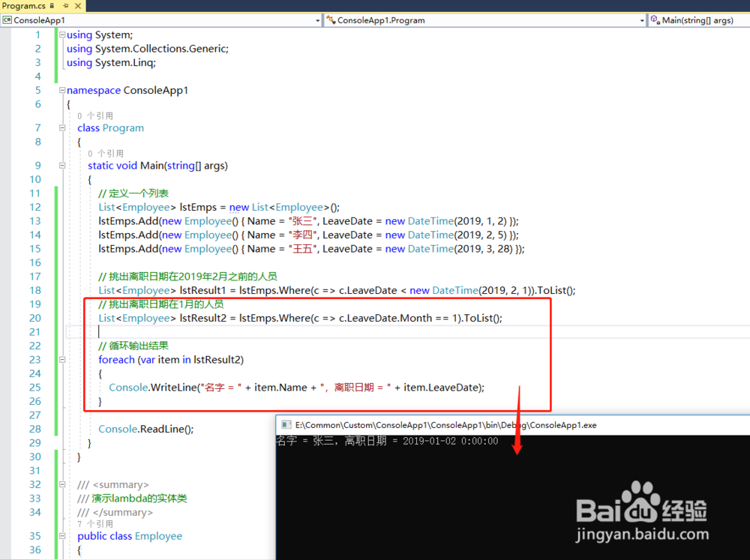Click the lstResult1 Where query line
The height and width of the screenshot is (560, 750).
click(337, 290)
